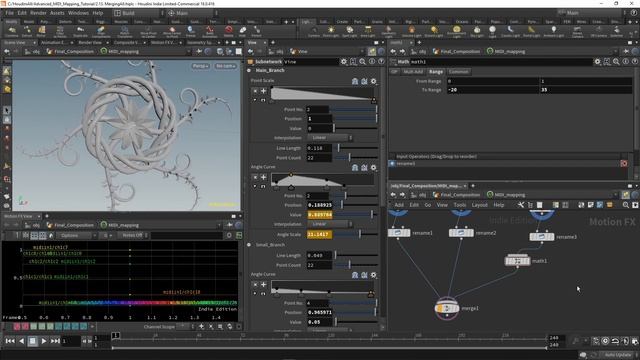The height and width of the screenshot is (360, 640).
Task: Click the help icon in Vine parameter header
Action: [381, 62]
